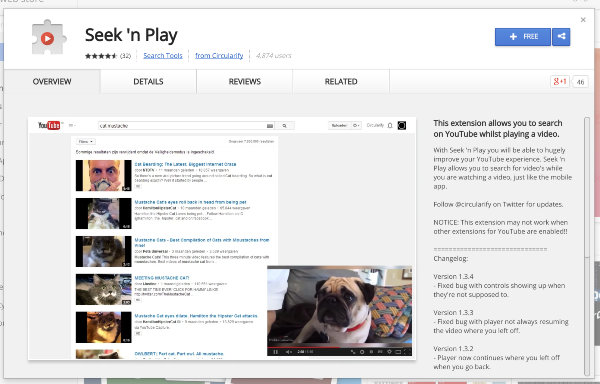This screenshot has height=384, width=600.
Task: Switch to the DETAILS tab
Action: (x=148, y=81)
